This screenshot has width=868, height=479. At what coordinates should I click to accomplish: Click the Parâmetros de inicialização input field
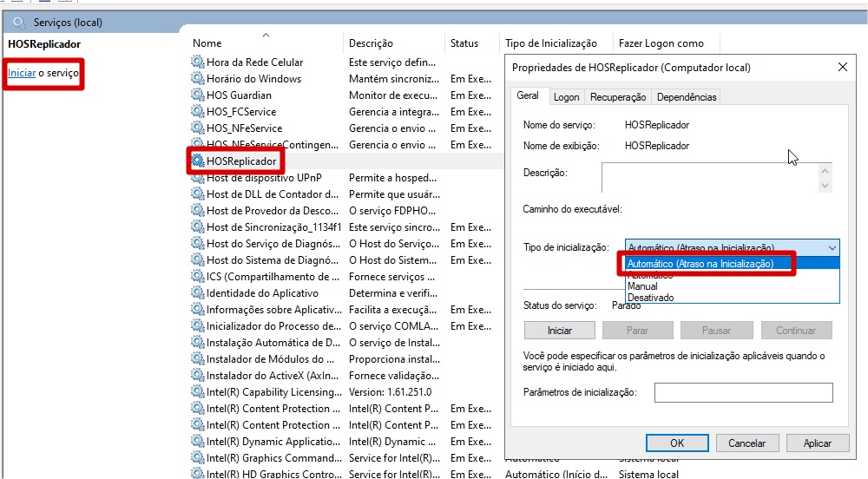[743, 393]
